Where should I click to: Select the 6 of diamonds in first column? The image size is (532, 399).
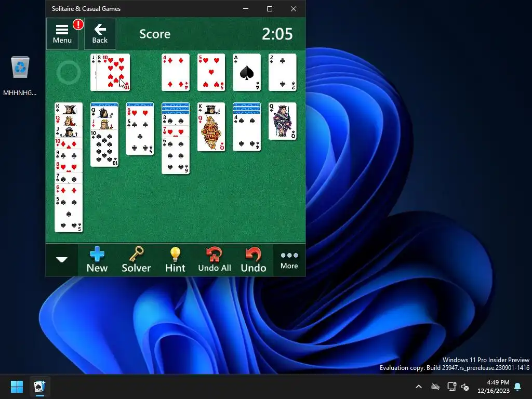[69, 190]
